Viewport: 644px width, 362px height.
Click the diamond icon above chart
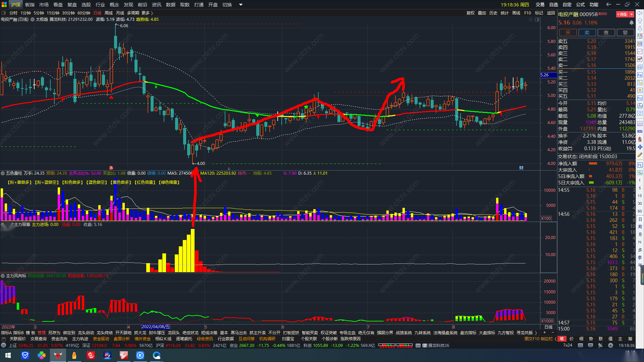click(x=531, y=19)
